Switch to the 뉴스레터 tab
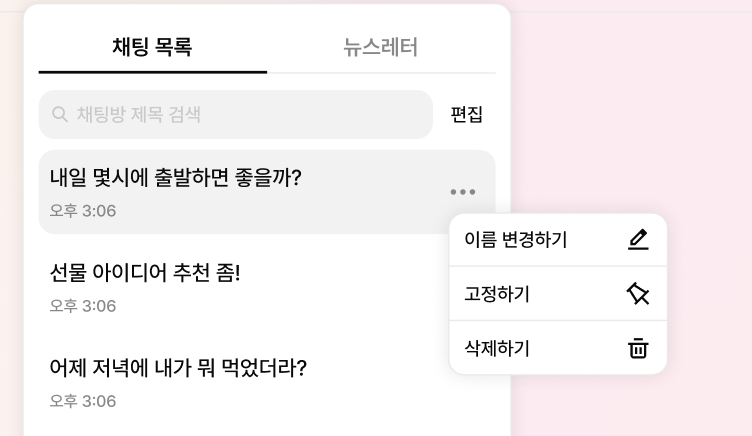Viewport: 752px width, 436px height. click(381, 47)
